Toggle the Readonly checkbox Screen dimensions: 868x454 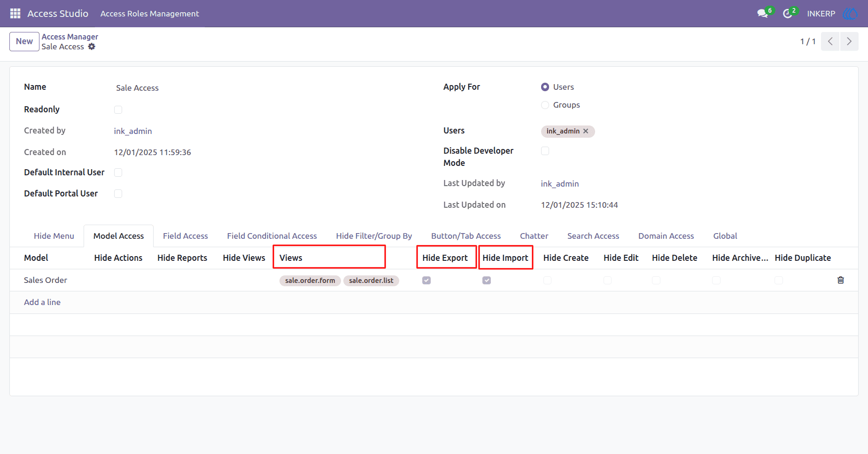118,110
